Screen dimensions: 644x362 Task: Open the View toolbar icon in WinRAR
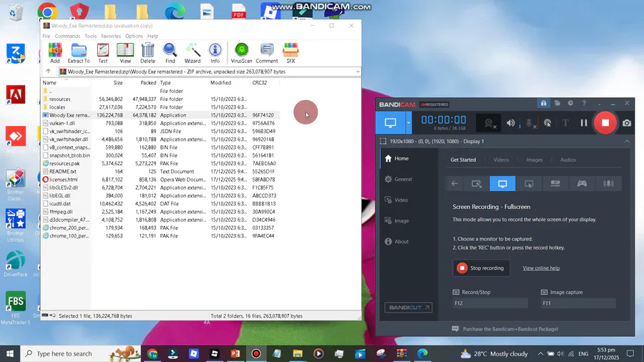tap(125, 53)
